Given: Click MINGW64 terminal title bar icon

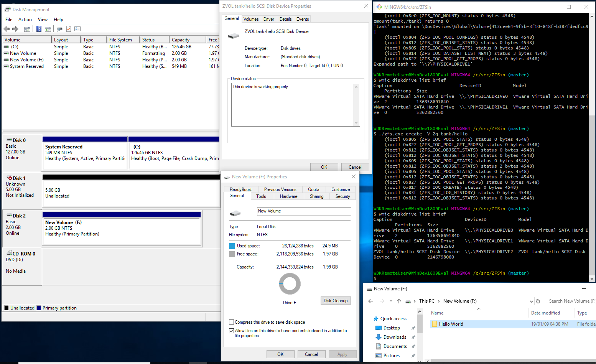Looking at the screenshot, I should [379, 7].
